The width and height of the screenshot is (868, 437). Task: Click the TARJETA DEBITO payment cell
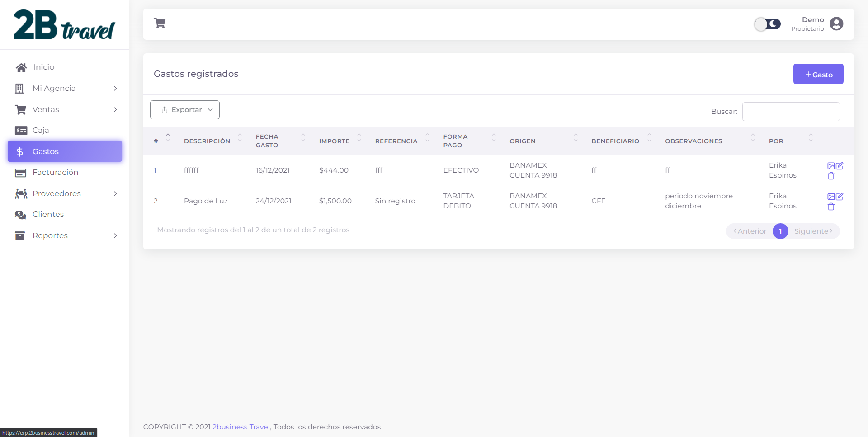[458, 201]
